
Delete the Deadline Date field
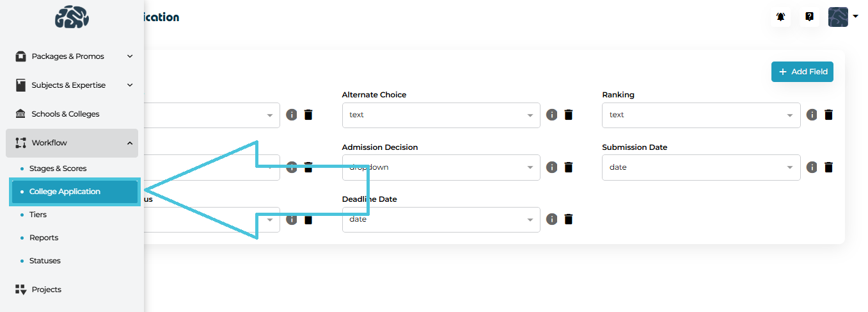(x=569, y=219)
